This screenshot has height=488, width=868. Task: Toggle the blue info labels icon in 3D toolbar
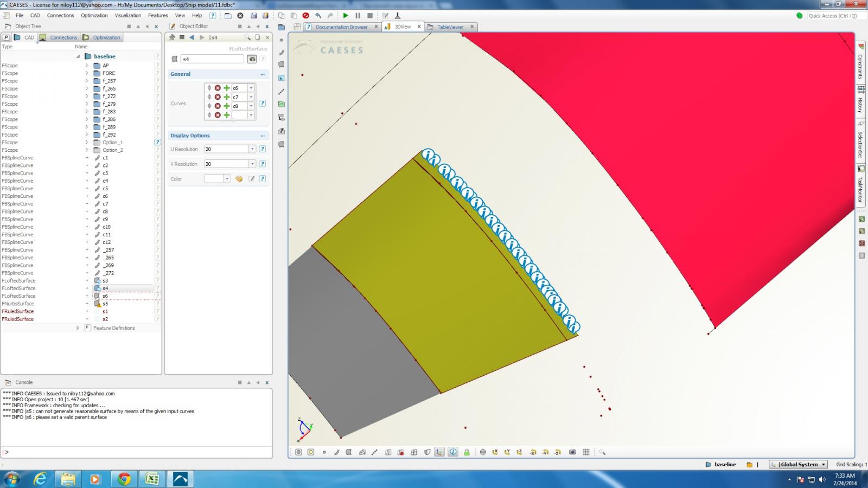point(453,452)
